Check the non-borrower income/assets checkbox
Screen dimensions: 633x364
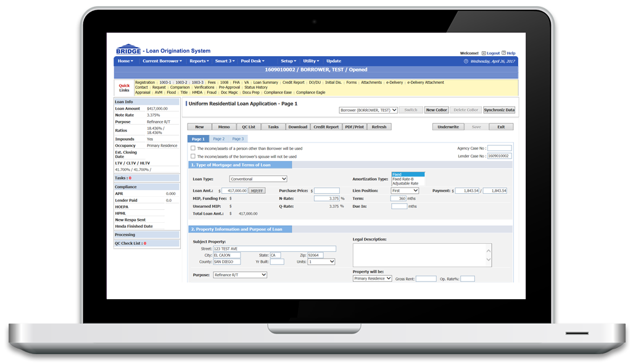click(x=193, y=149)
